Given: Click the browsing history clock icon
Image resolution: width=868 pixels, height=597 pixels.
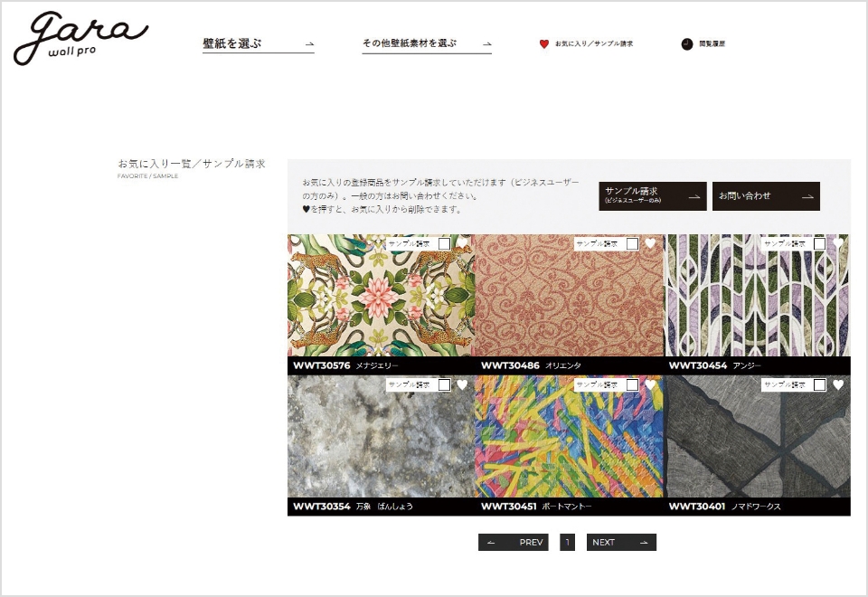Looking at the screenshot, I should point(687,43).
